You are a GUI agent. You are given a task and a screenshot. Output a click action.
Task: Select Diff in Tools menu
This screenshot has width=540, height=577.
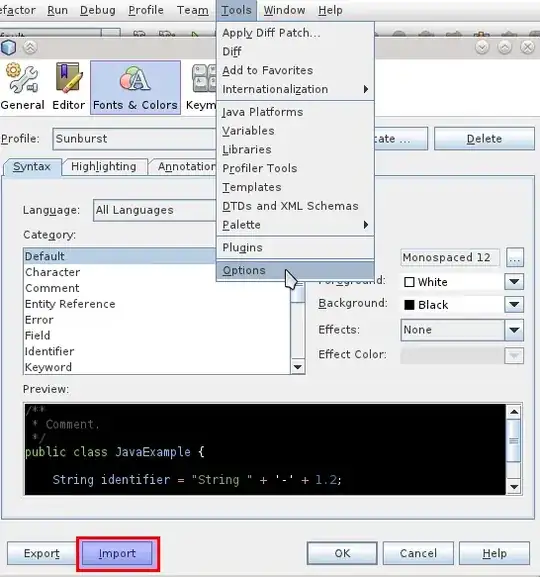point(295,52)
